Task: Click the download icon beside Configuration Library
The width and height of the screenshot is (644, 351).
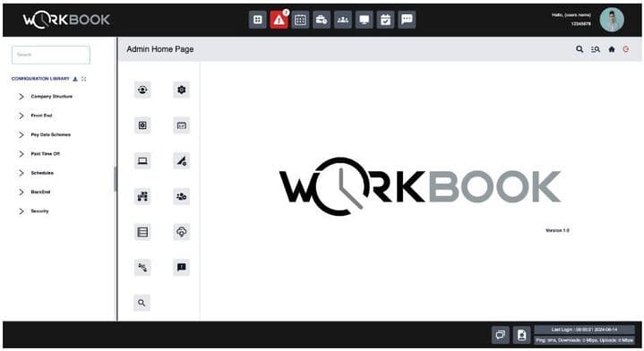Action: (75, 79)
